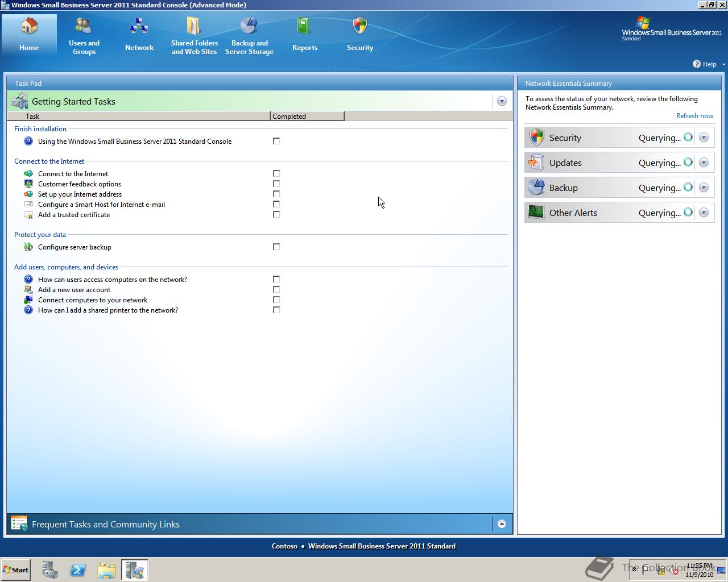This screenshot has height=582, width=728.
Task: Click the Other Alerts monitor icon
Action: [536, 213]
